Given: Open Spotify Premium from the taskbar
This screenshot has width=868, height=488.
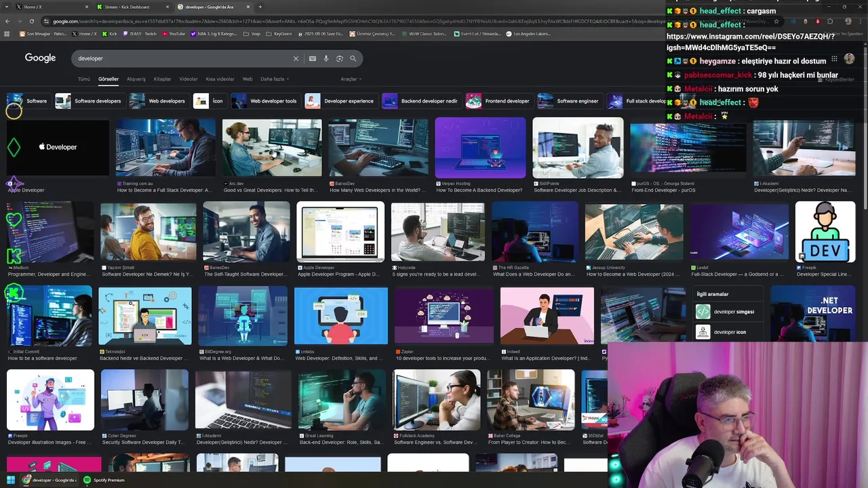Looking at the screenshot, I should [104, 480].
